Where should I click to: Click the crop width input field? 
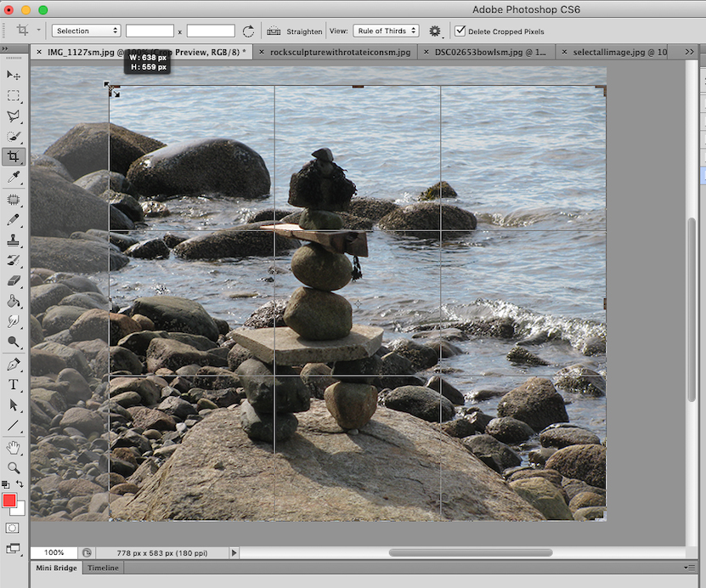pos(150,31)
